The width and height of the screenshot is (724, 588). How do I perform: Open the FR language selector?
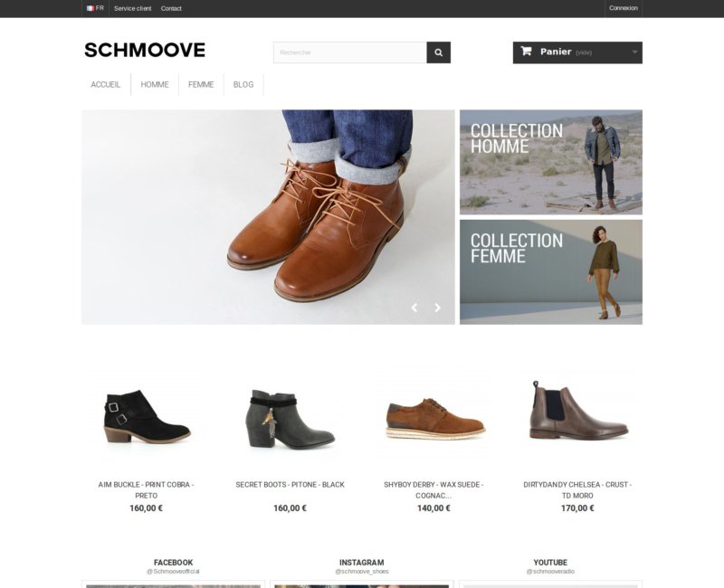tap(95, 8)
